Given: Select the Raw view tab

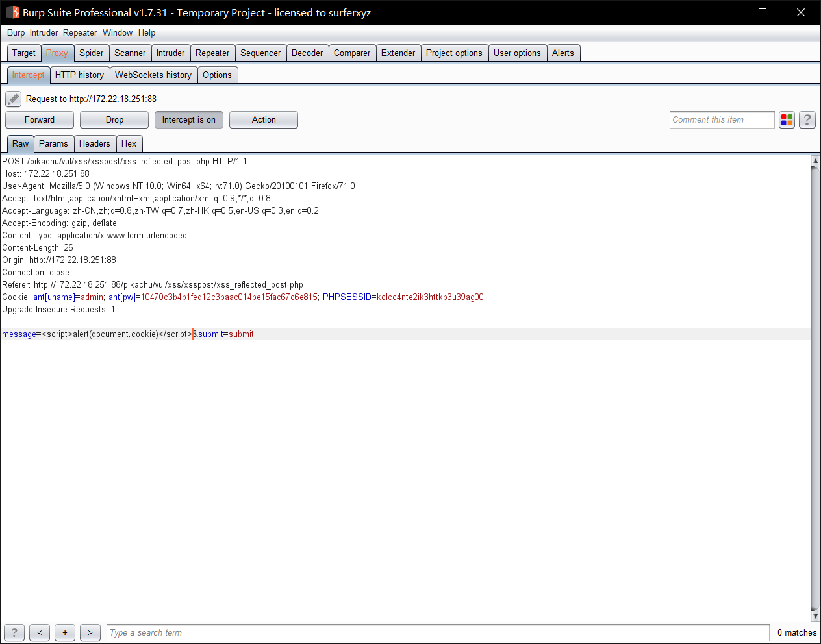Looking at the screenshot, I should [x=21, y=143].
